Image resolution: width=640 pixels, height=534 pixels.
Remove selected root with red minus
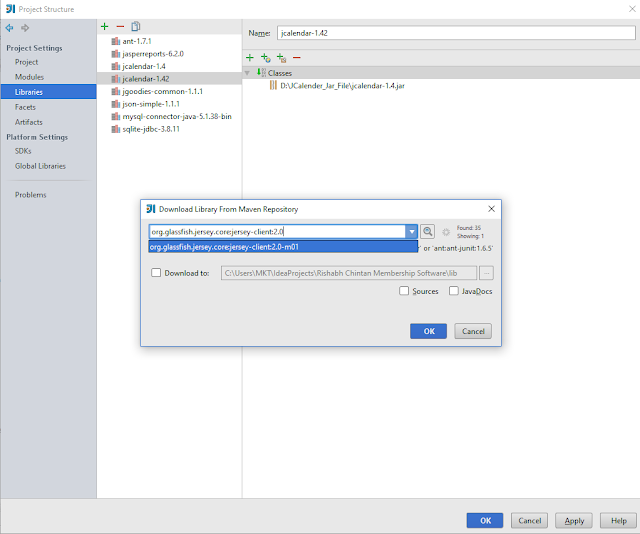pos(297,58)
